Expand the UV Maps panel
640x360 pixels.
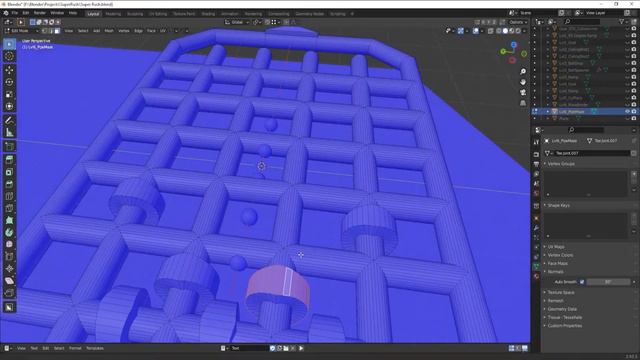[x=556, y=247]
